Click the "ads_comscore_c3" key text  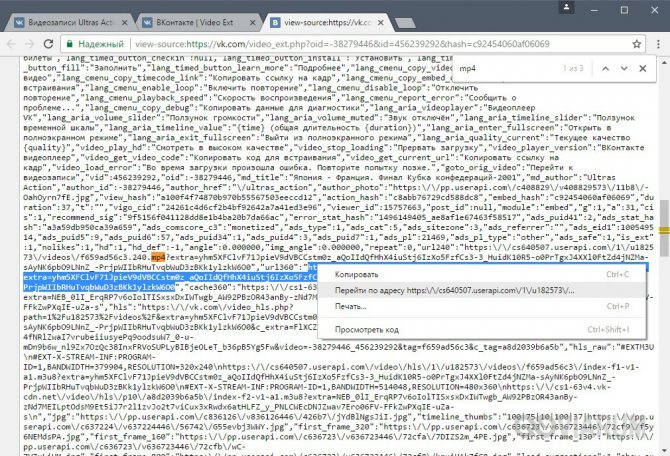click(x=183, y=227)
